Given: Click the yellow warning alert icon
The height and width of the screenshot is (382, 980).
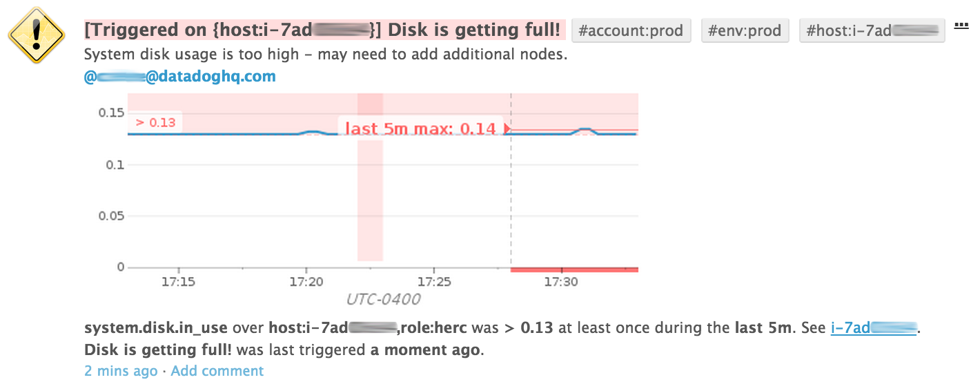Looking at the screenshot, I should [37, 35].
